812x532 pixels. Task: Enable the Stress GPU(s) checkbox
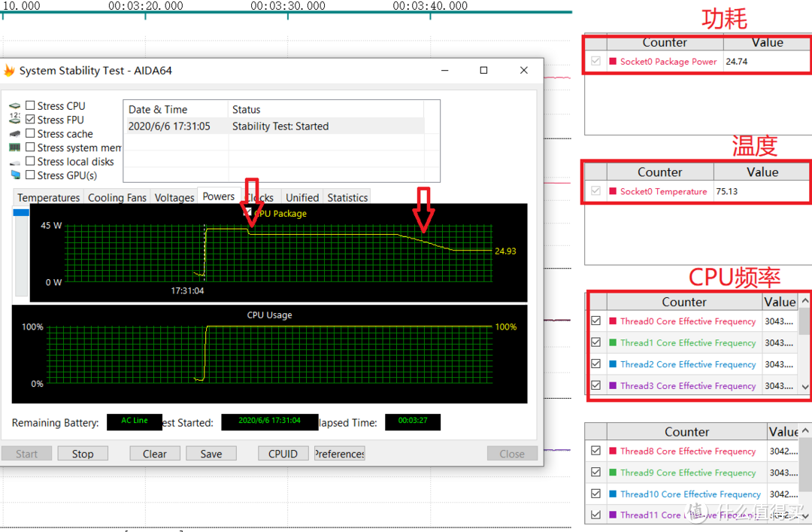[31, 175]
